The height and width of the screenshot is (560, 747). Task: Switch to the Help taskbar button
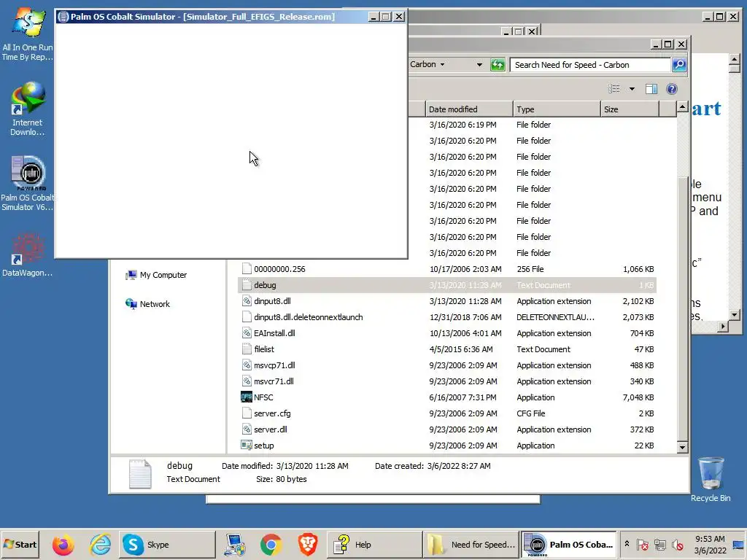374,544
